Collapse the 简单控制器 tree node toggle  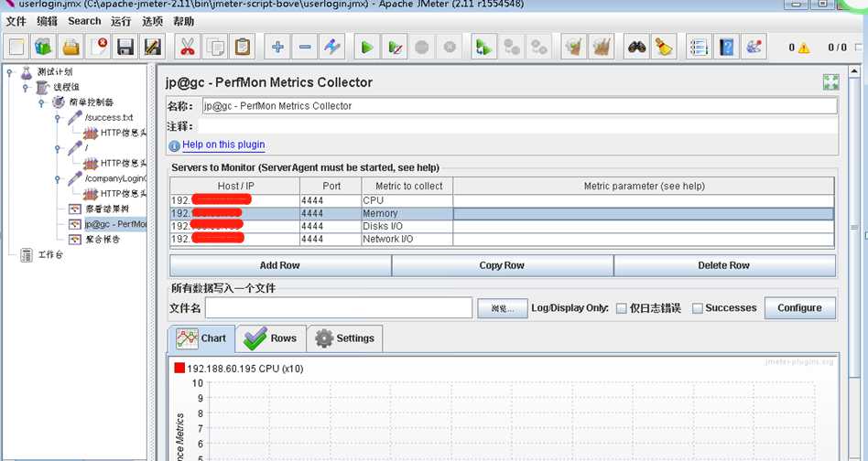tap(41, 102)
